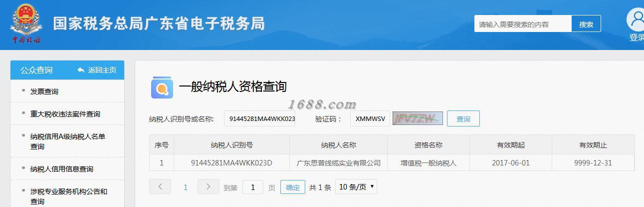Select page 1 in pagination

tap(186, 187)
